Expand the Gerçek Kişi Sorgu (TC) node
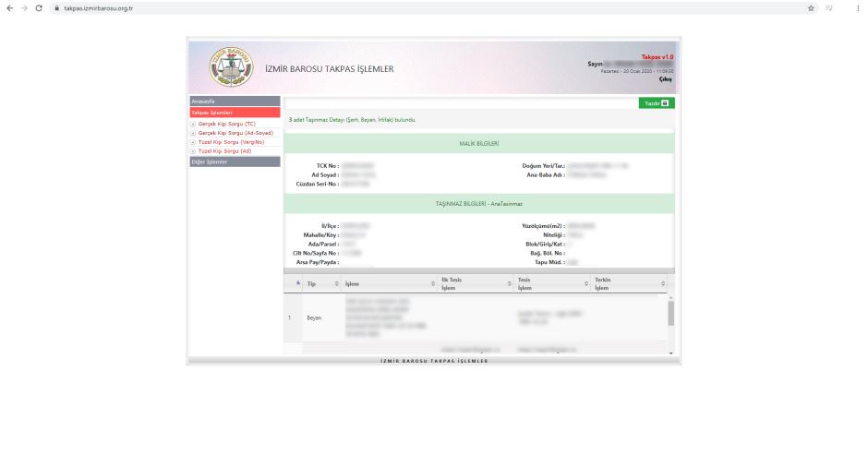The height and width of the screenshot is (454, 868). (x=193, y=125)
